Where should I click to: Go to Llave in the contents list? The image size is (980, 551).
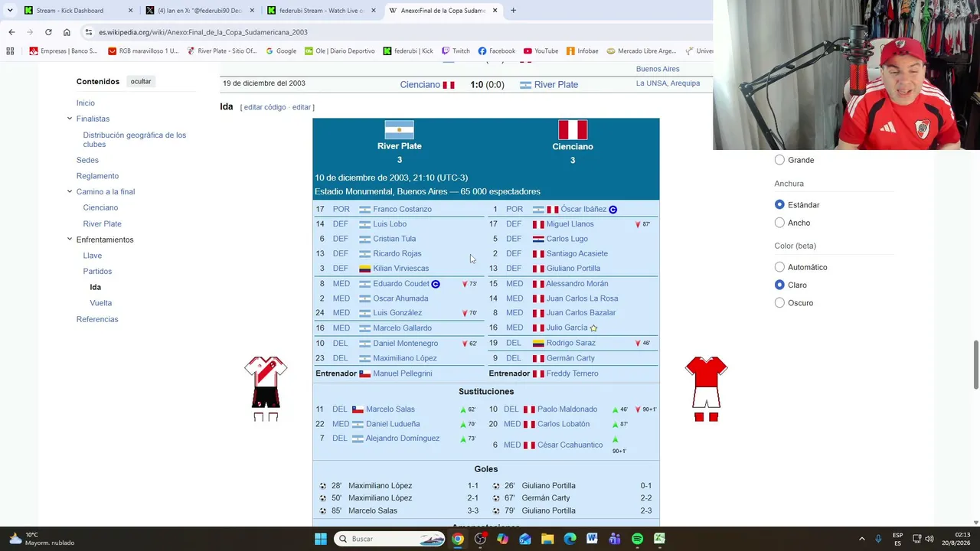tap(93, 256)
